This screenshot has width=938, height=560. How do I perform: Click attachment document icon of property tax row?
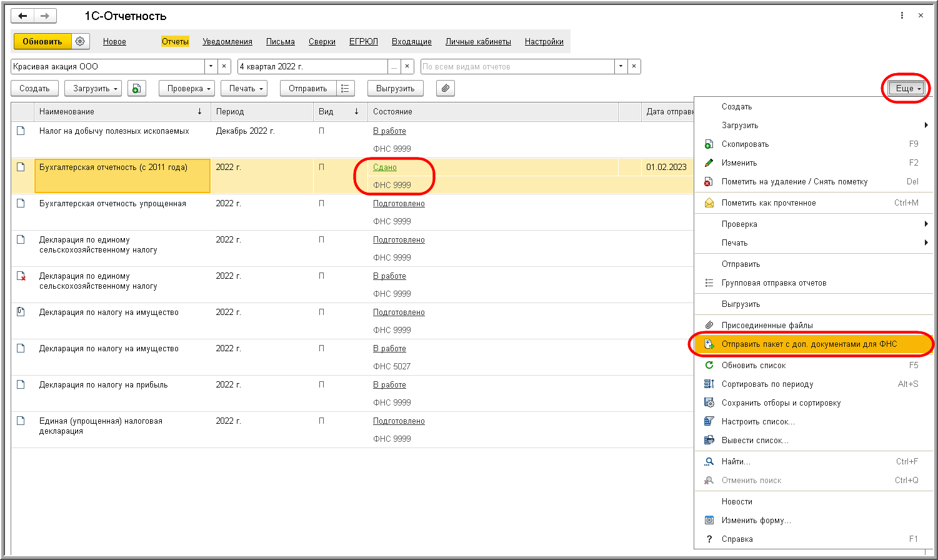(x=21, y=312)
